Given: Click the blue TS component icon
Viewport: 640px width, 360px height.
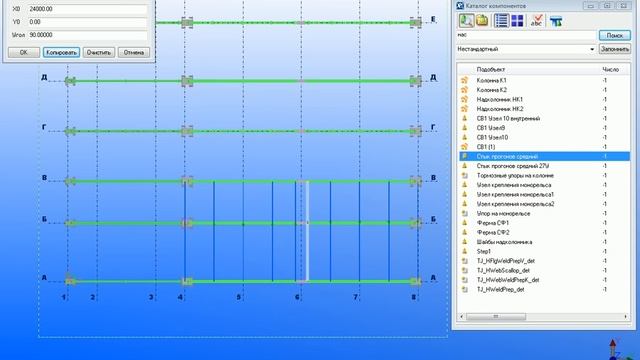Looking at the screenshot, I should coord(556,21).
